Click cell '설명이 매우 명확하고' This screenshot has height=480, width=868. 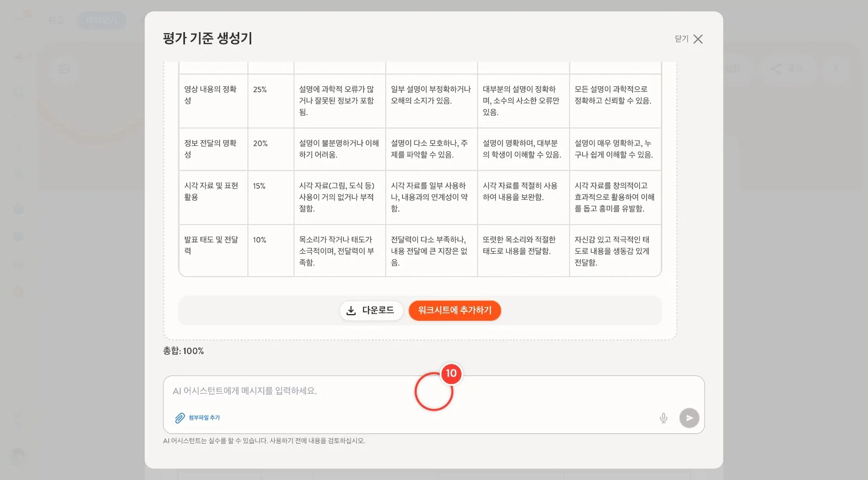(615, 149)
